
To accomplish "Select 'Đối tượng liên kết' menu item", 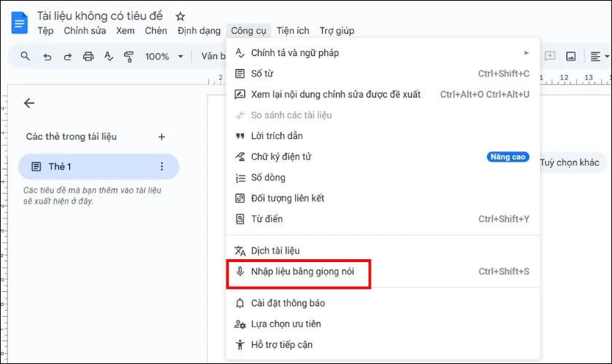I will [383, 198].
